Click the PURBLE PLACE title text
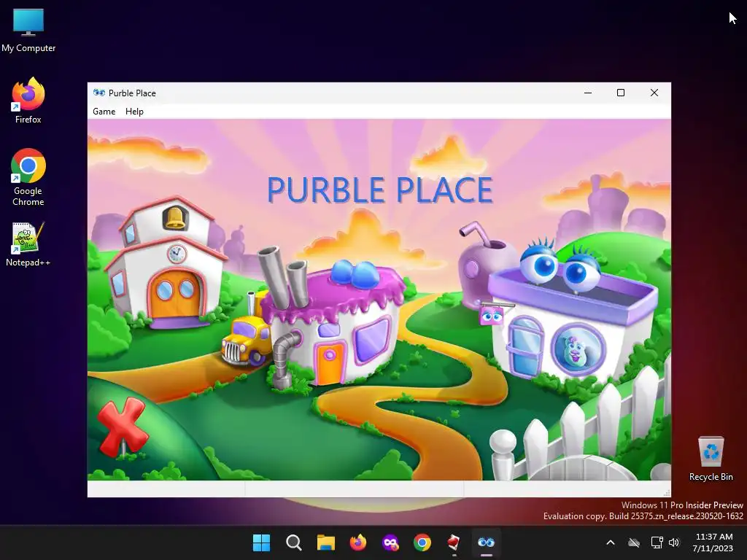The height and width of the screenshot is (560, 747). 379,190
